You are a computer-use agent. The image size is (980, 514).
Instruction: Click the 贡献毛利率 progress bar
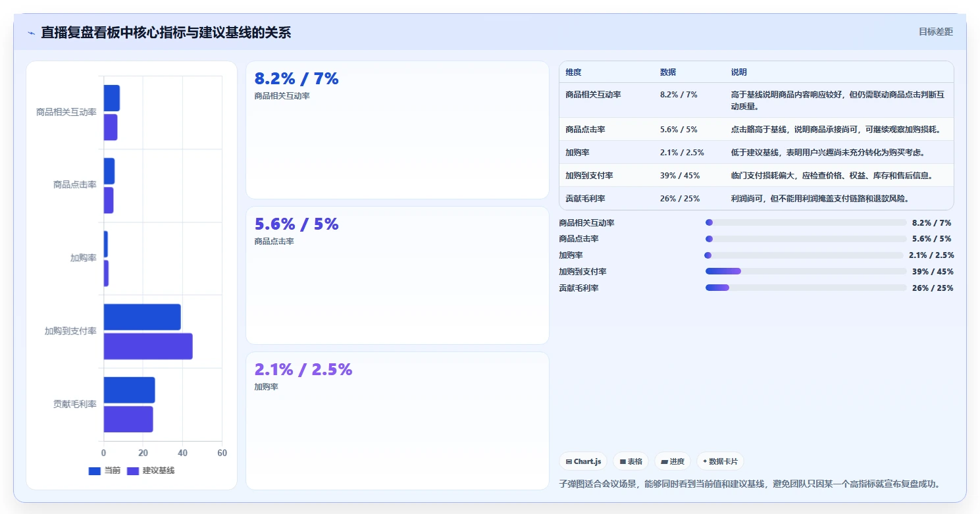[x=806, y=288]
